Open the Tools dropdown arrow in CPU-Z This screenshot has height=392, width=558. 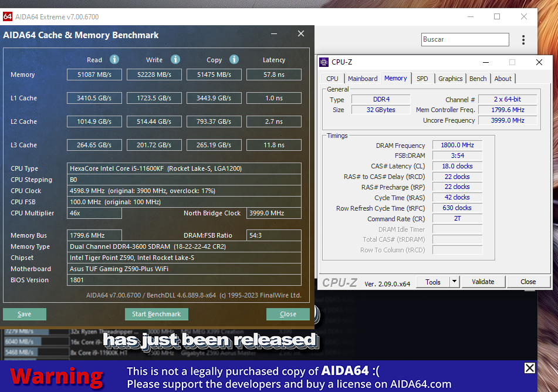[x=455, y=282]
